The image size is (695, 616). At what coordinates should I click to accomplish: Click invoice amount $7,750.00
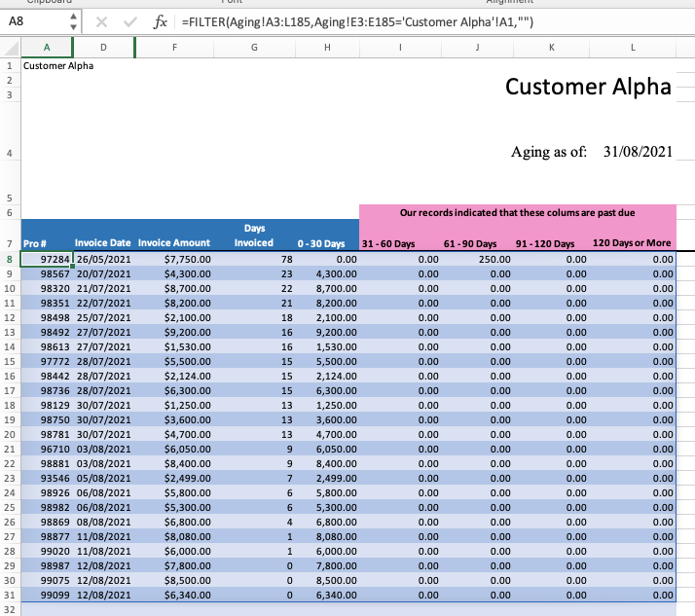coord(188,259)
